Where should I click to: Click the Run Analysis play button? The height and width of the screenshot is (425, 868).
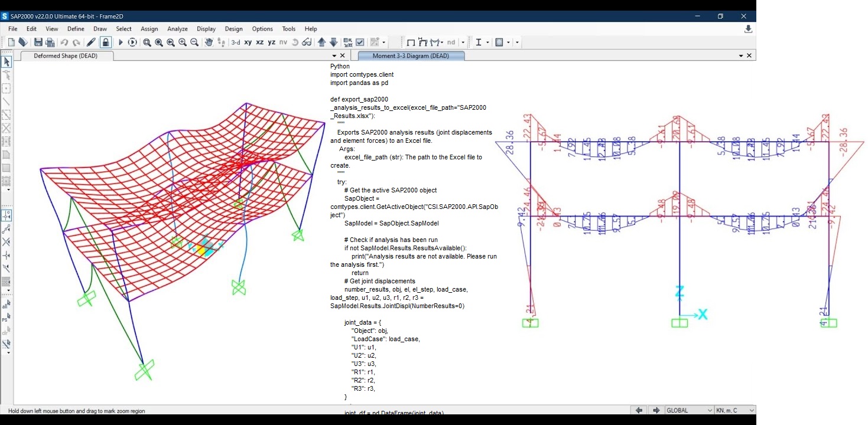coord(121,42)
